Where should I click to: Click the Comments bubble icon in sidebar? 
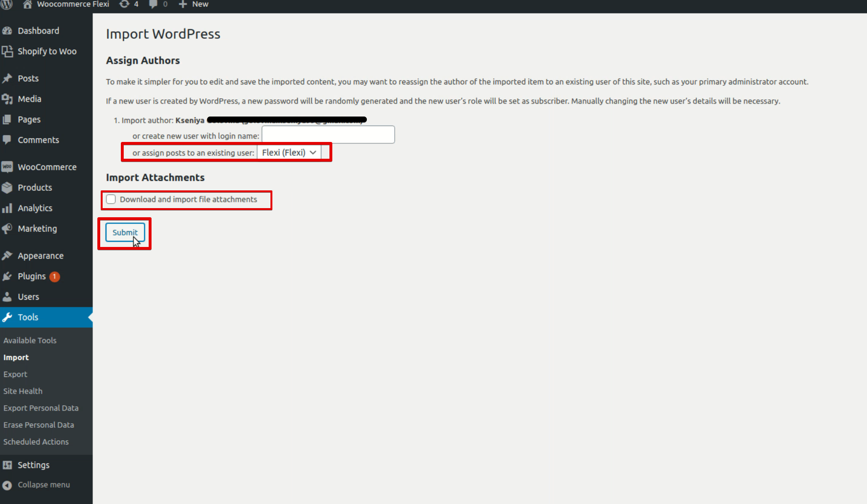7,140
